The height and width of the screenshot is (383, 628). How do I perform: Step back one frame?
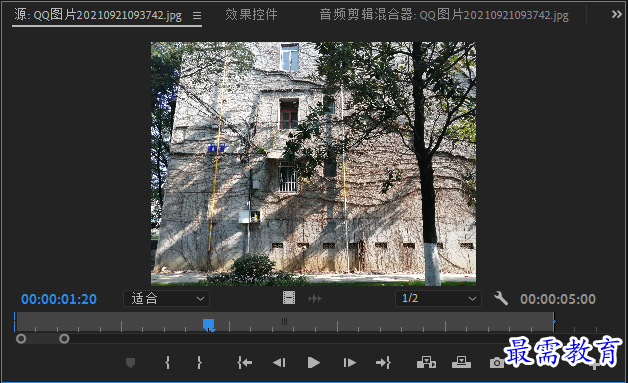[279, 363]
